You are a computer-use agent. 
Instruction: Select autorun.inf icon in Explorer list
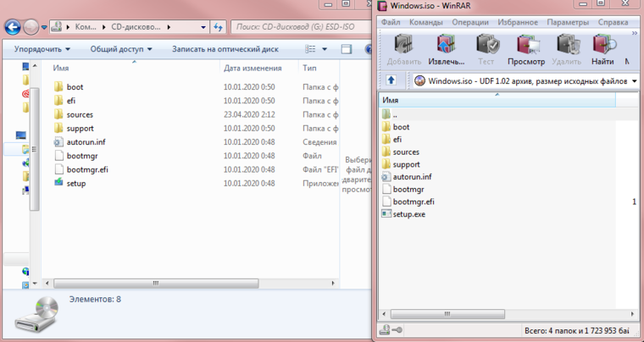(x=58, y=142)
